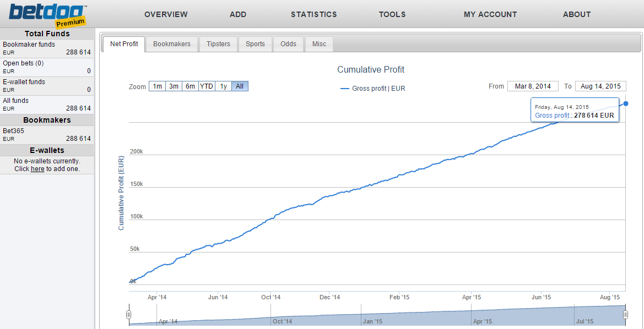Screen dimensions: 644x329
Task: Click the 'here' link to add e-wallet
Action: [x=37, y=168]
